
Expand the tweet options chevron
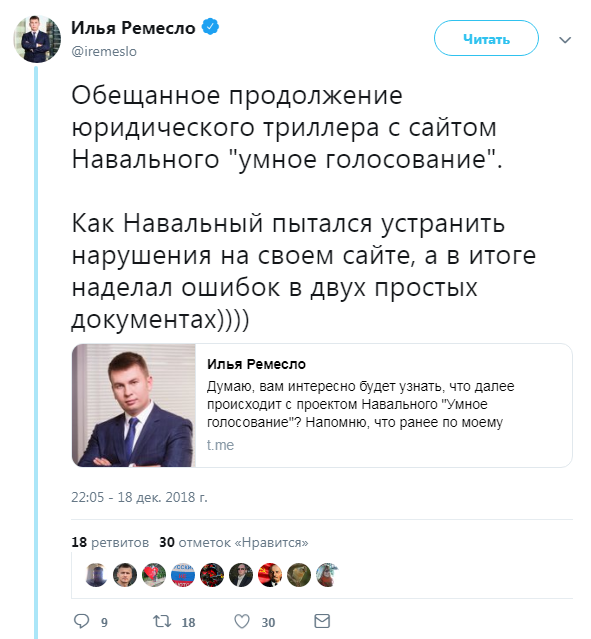click(565, 40)
